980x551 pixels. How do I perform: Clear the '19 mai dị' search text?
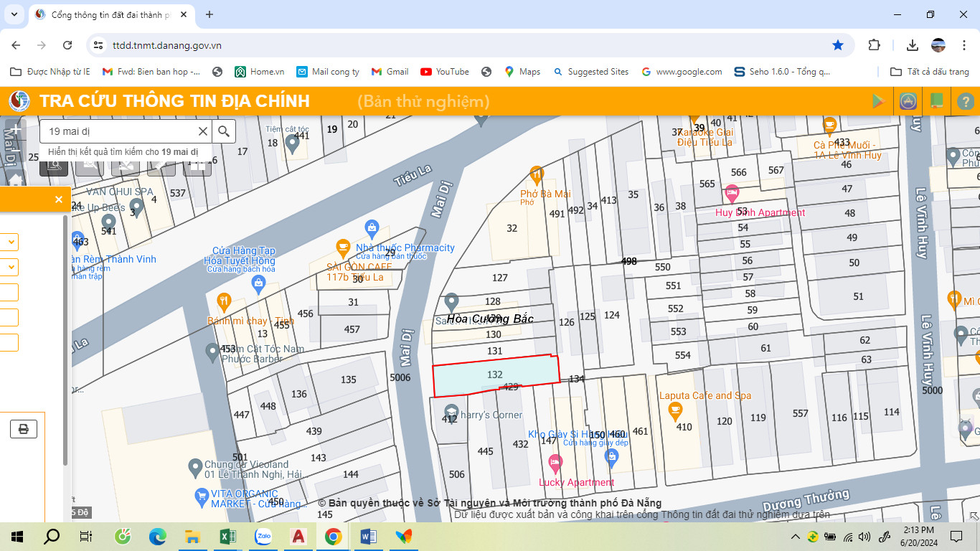(203, 131)
